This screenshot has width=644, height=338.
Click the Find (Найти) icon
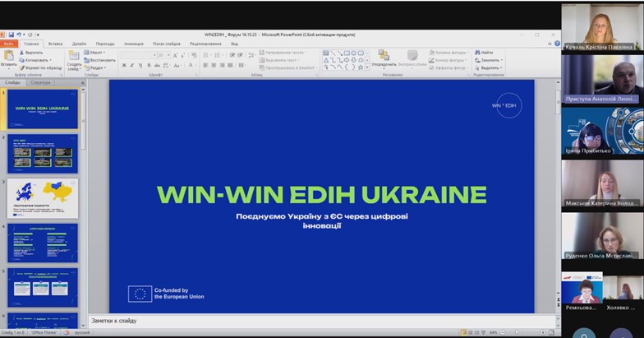(477, 53)
